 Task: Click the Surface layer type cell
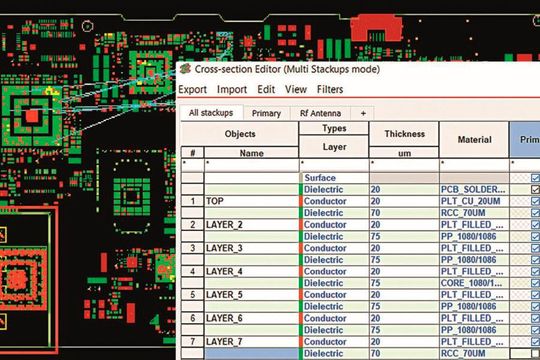[x=334, y=178]
